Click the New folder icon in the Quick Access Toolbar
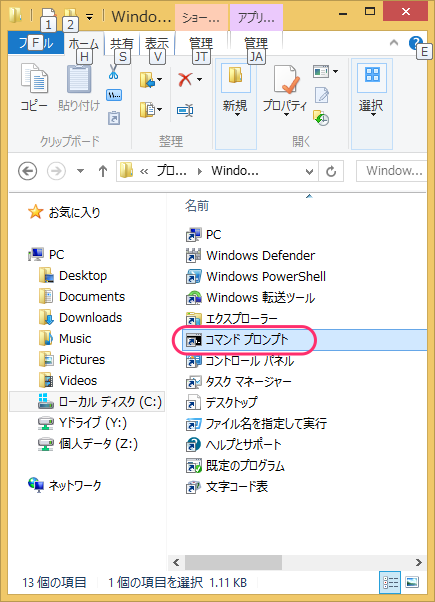 point(70,15)
